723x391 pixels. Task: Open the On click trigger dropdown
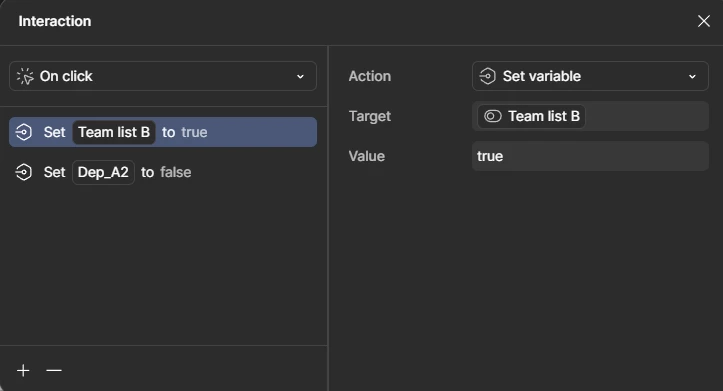click(163, 76)
